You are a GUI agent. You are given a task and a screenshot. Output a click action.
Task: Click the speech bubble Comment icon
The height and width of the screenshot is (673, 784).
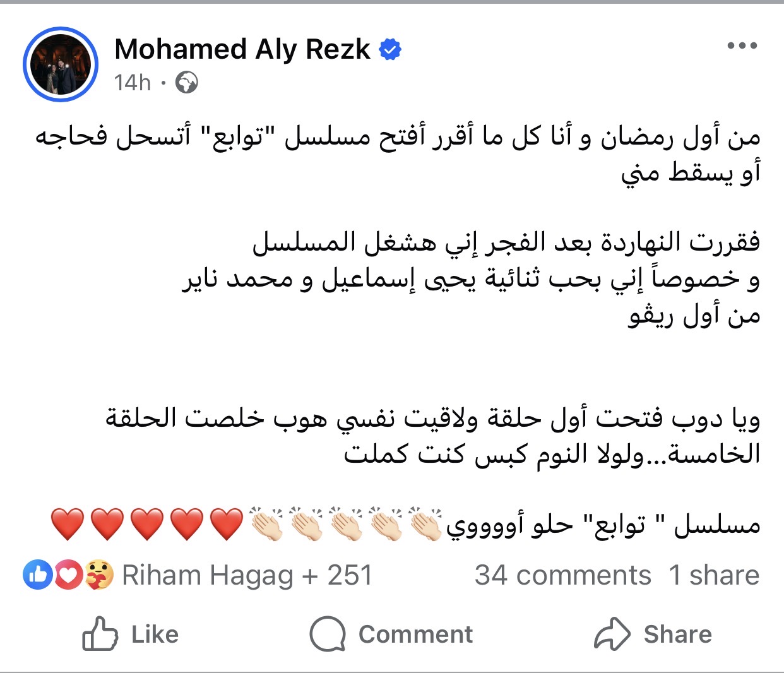coord(328,634)
